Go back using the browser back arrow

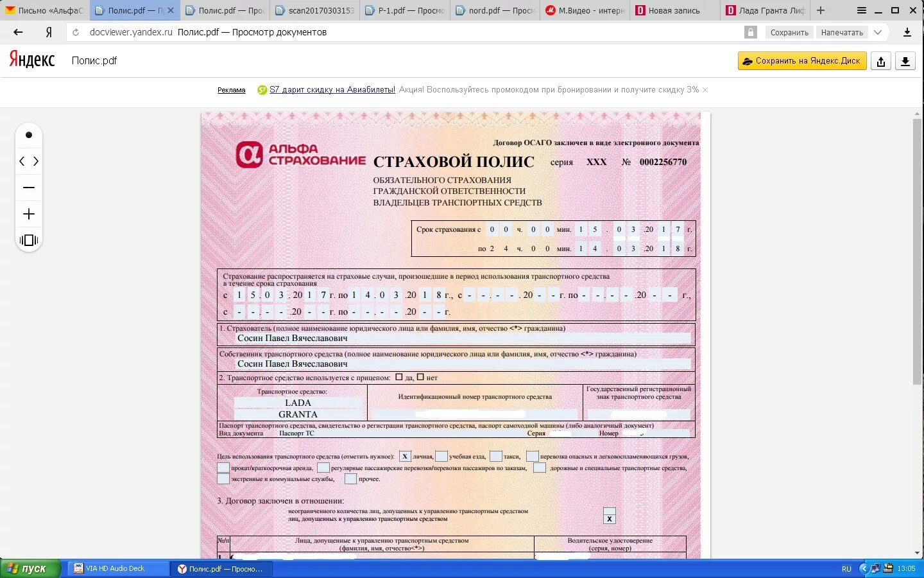click(18, 32)
